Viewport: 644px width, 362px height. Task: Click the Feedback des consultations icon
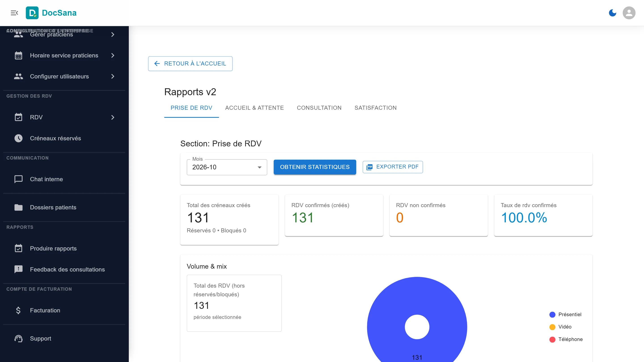coord(18,269)
